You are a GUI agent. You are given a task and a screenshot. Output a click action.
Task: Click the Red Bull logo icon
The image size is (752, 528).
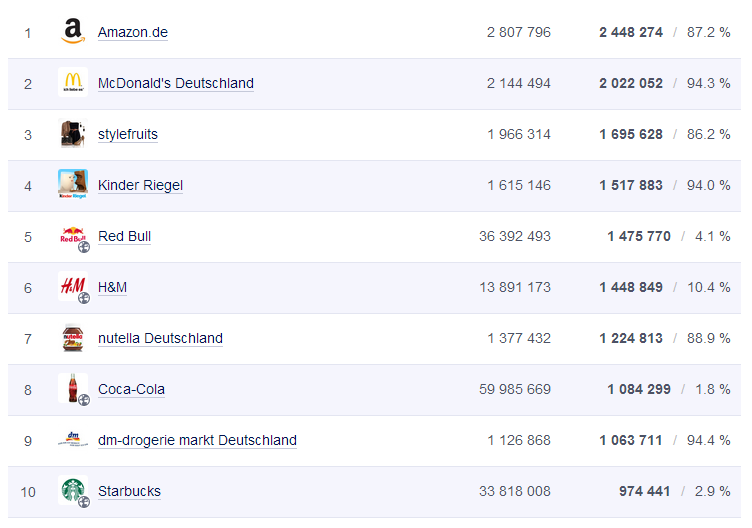point(73,236)
